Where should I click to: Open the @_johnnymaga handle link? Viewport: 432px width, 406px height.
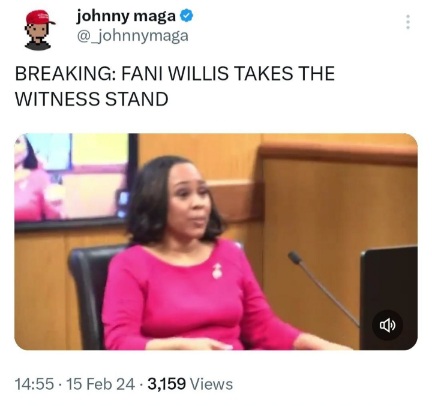tap(133, 36)
